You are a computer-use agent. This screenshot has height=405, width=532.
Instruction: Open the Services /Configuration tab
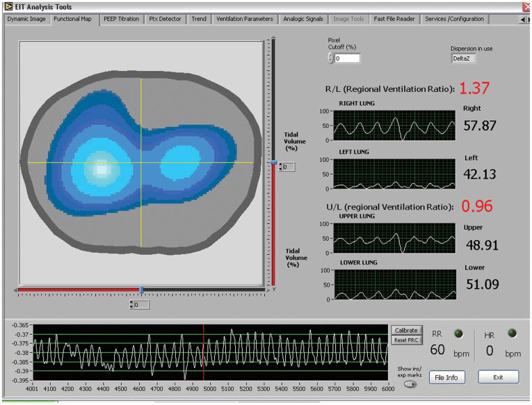pos(454,19)
